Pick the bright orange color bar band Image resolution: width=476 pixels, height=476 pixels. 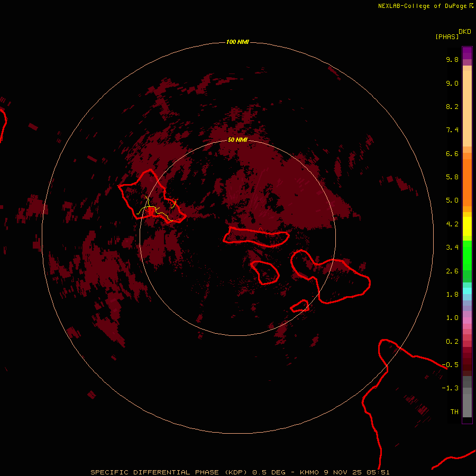click(x=467, y=182)
